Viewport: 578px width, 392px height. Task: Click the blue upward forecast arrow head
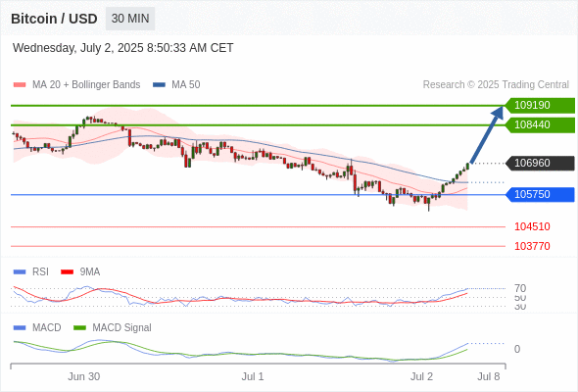pyautogui.click(x=499, y=112)
